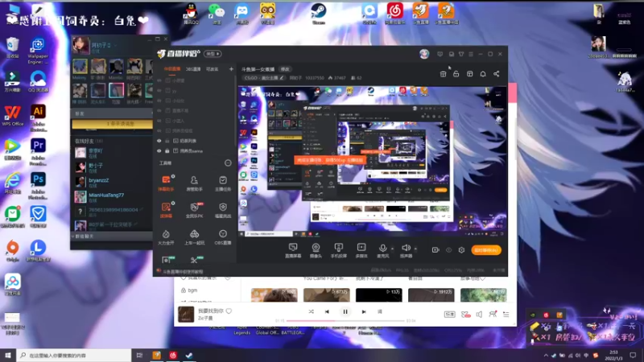Open the yellow unread message banner in Steam
Viewport: 644px width, 362px height.
(112, 124)
